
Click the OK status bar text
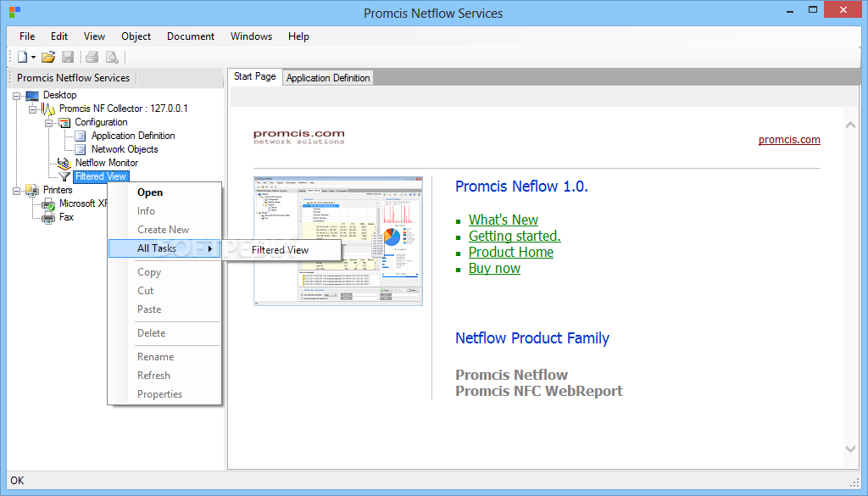pyautogui.click(x=17, y=481)
